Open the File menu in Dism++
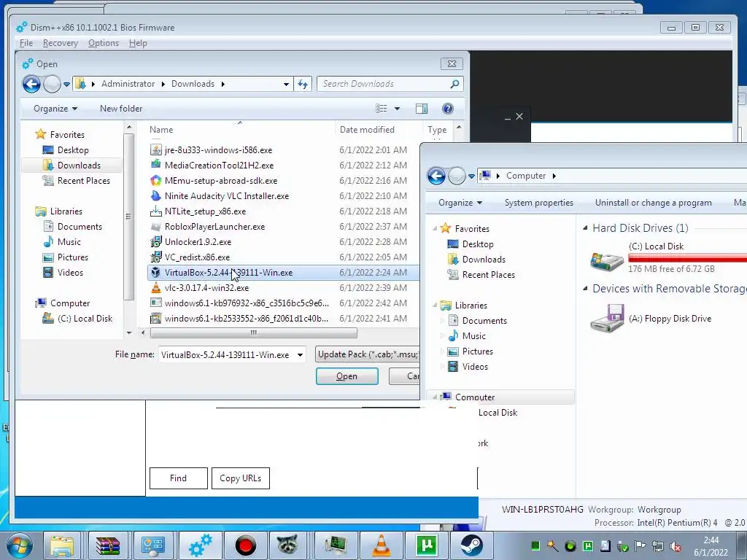The height and width of the screenshot is (560, 747). [x=26, y=43]
